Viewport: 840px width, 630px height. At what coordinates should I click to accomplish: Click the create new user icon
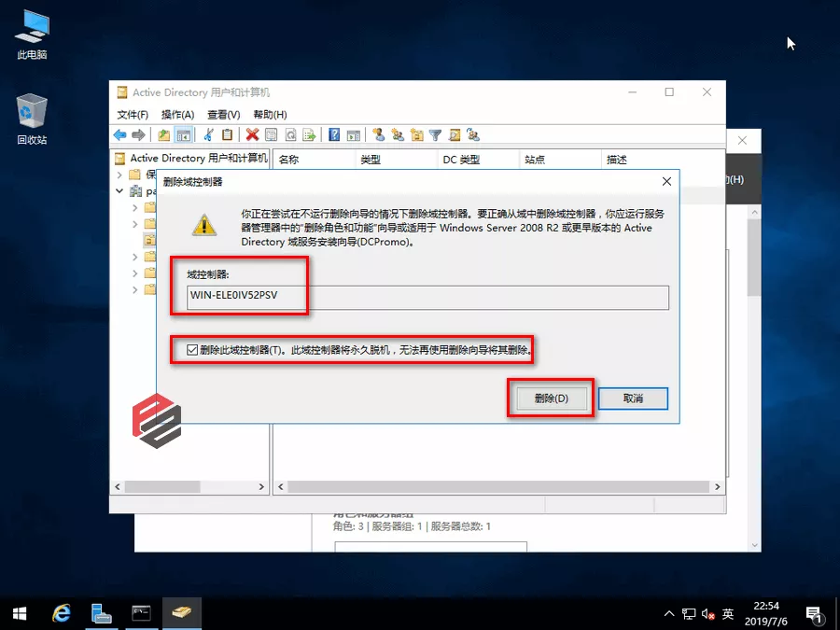click(x=378, y=134)
